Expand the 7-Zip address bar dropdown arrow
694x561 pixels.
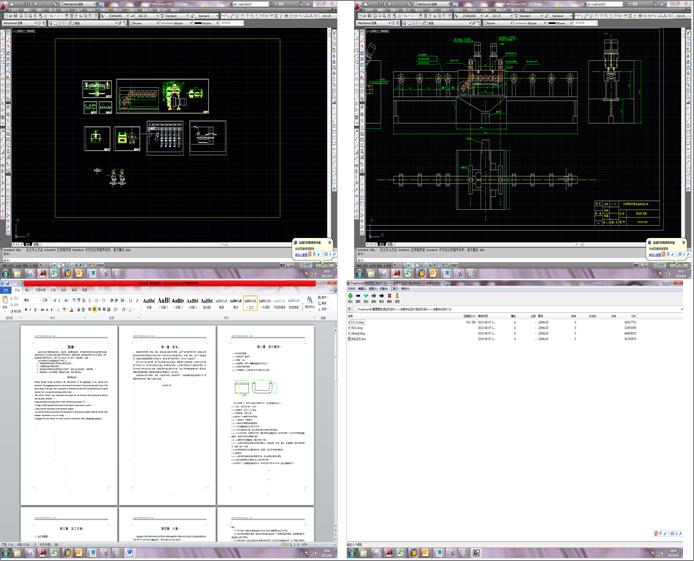click(x=682, y=309)
